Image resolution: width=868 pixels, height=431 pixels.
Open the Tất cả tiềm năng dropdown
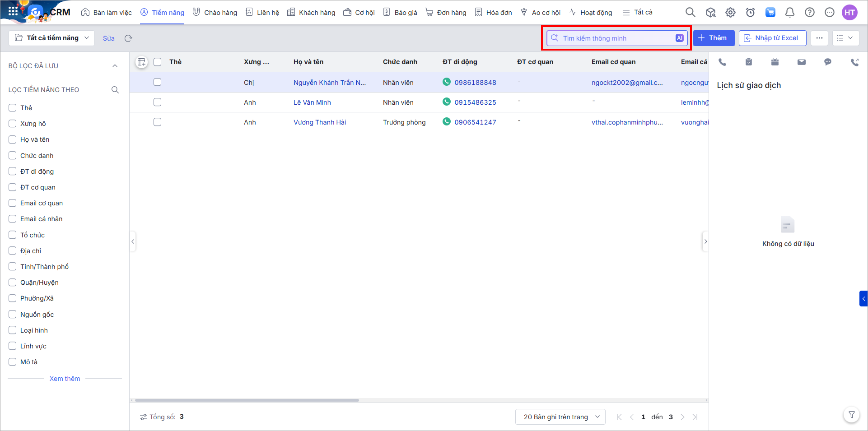click(x=52, y=38)
